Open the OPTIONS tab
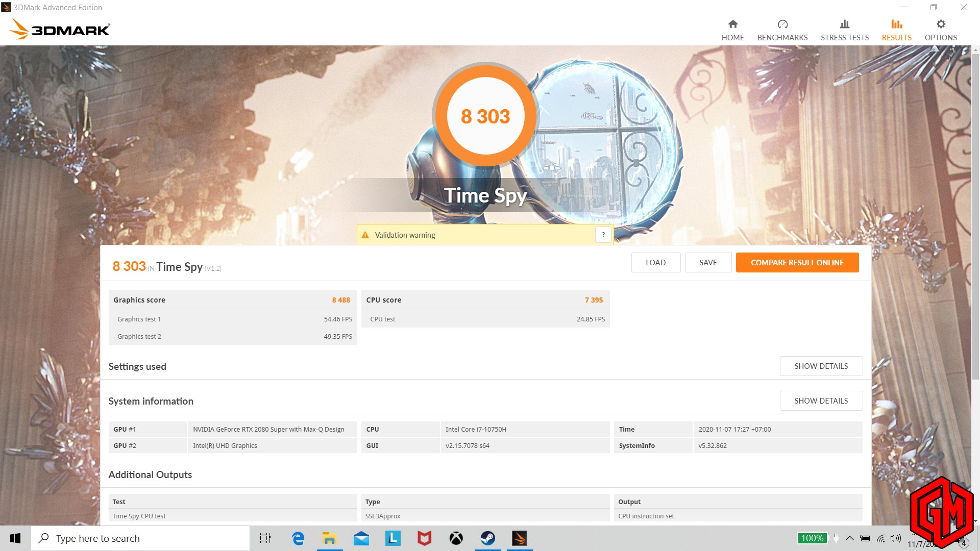 941,30
